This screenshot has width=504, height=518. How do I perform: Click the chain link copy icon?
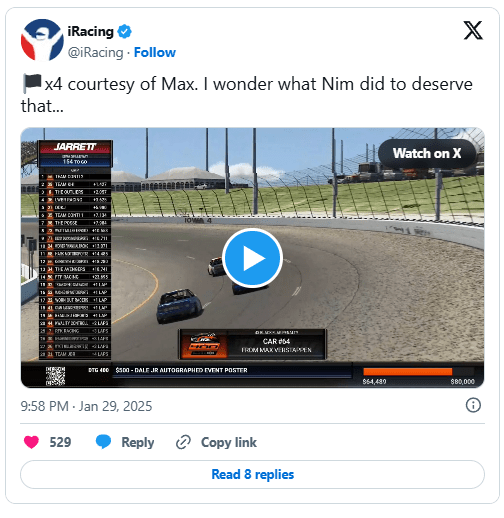[183, 442]
